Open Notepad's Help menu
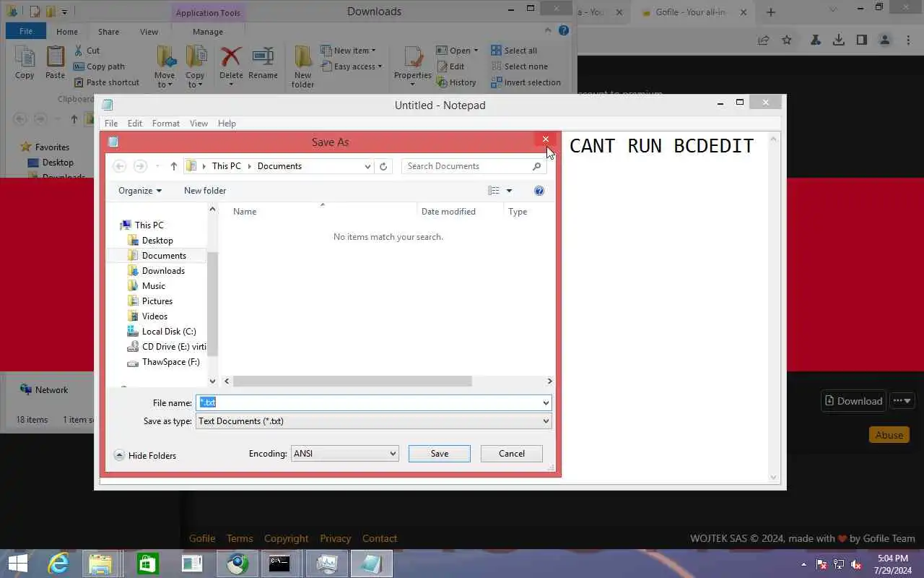Image resolution: width=924 pixels, height=578 pixels. tap(227, 124)
